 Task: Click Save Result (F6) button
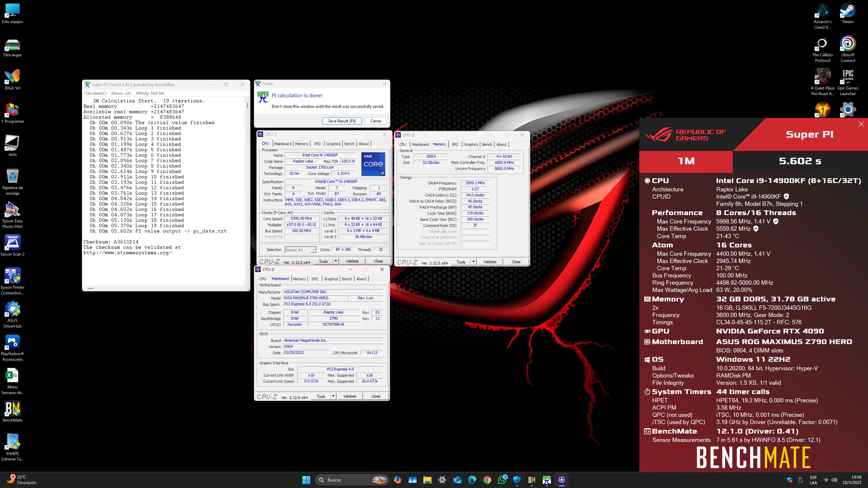(342, 121)
